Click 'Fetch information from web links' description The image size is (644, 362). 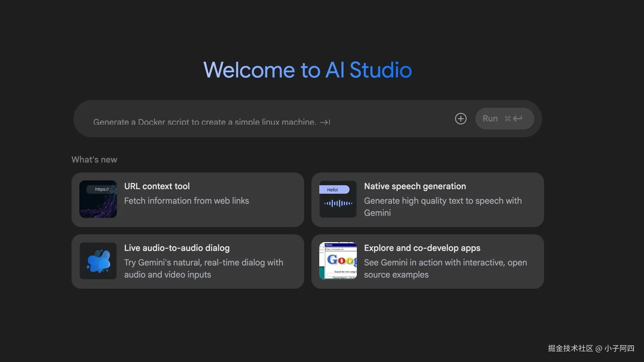(186, 200)
